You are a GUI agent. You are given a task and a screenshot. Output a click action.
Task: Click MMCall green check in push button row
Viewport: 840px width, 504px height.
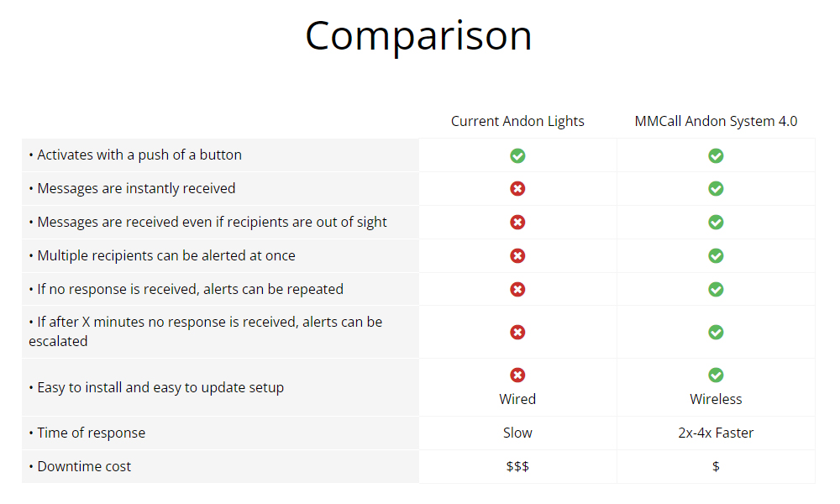pos(716,156)
